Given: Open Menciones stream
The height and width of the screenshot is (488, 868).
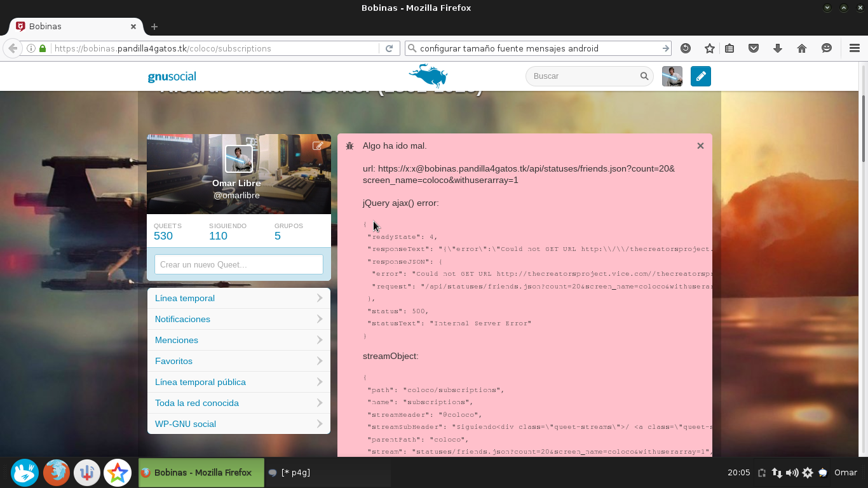Looking at the screenshot, I should pyautogui.click(x=238, y=340).
